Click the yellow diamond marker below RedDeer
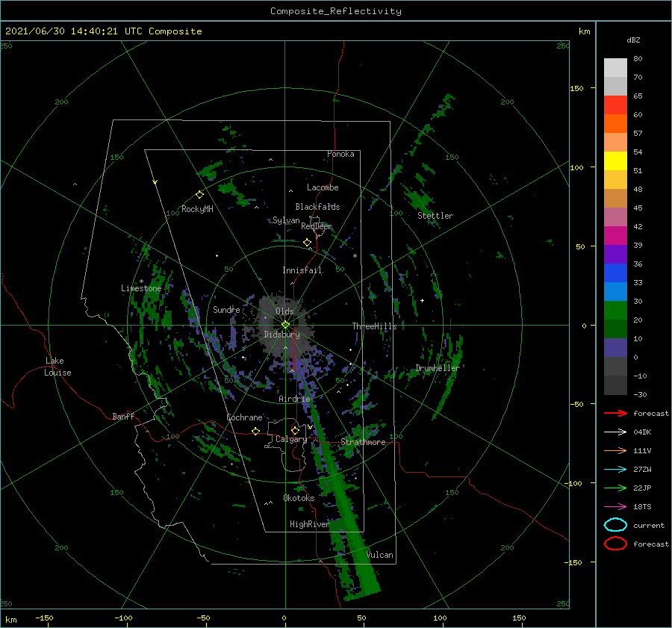The image size is (672, 628). tap(307, 243)
